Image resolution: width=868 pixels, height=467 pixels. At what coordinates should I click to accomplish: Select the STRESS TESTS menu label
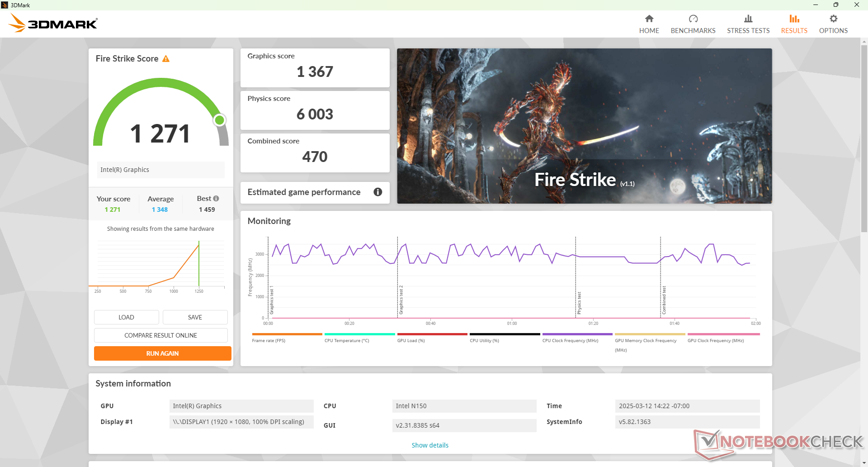tap(748, 31)
